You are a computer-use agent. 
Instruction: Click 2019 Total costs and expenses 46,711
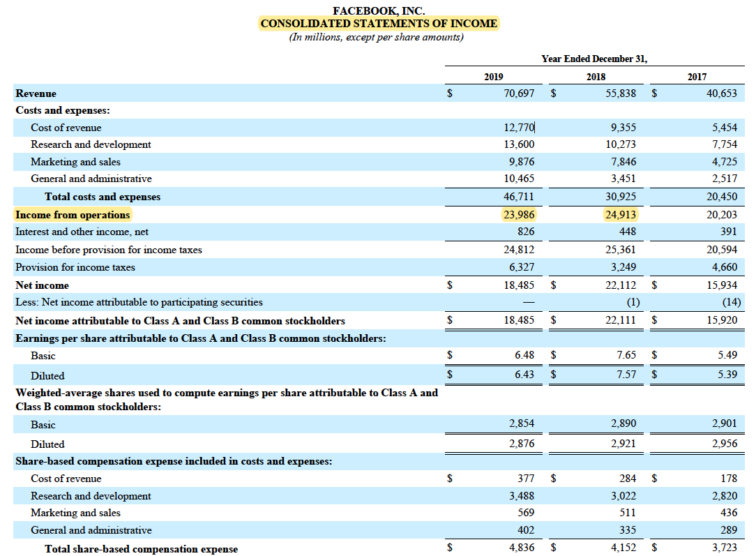tap(519, 196)
